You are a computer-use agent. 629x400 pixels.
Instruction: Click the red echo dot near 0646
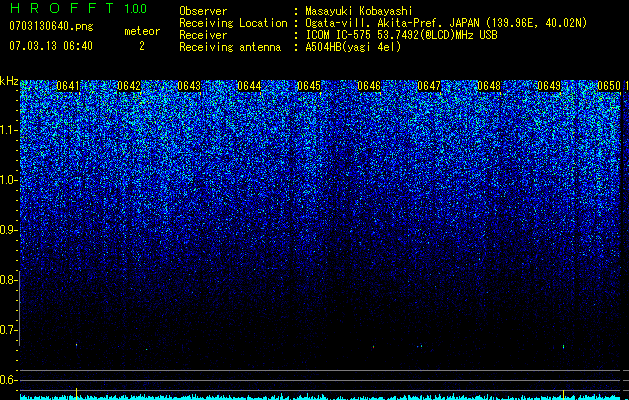click(x=373, y=347)
